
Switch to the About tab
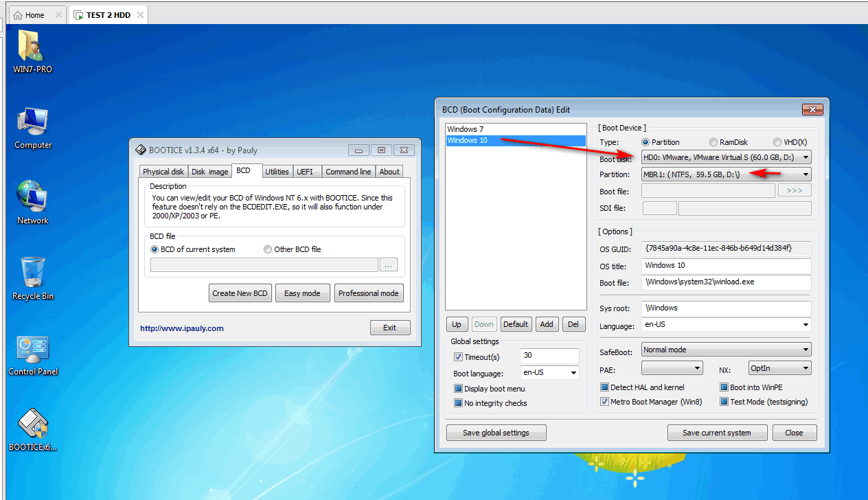point(389,172)
